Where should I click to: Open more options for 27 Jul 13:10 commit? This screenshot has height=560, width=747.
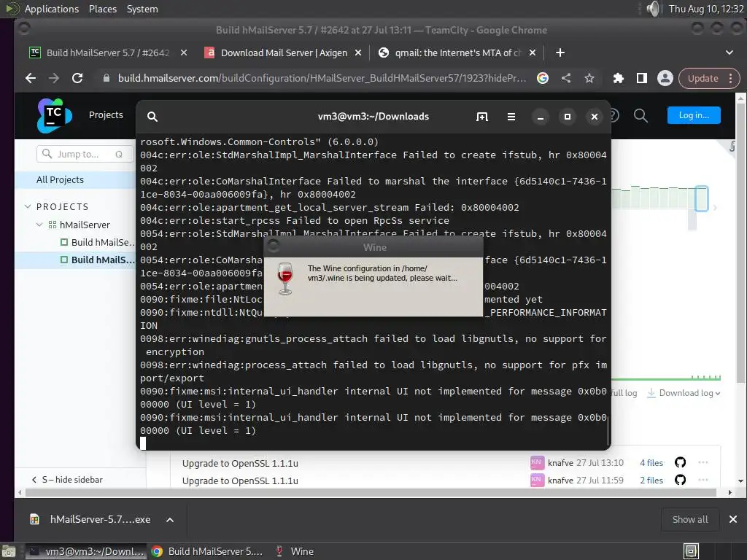click(x=703, y=462)
